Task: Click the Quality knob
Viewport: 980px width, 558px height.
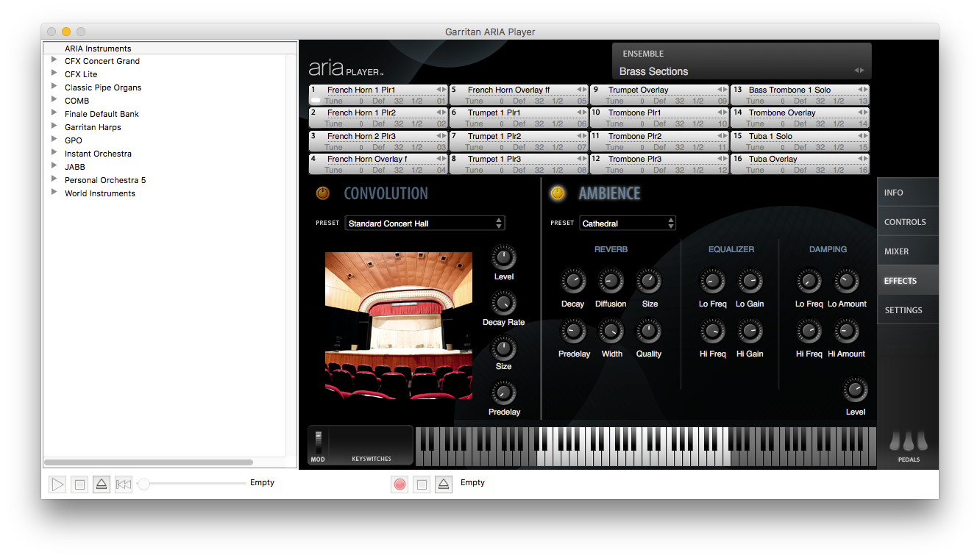Action: [649, 331]
